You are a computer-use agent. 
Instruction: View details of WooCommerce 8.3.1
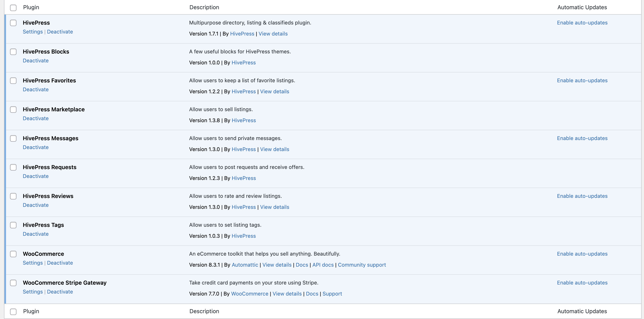coord(277,265)
